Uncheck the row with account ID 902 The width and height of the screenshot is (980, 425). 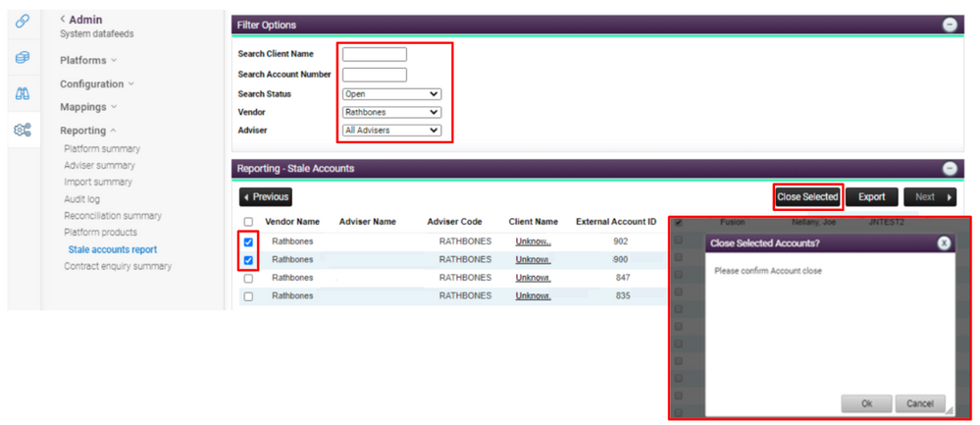[248, 242]
